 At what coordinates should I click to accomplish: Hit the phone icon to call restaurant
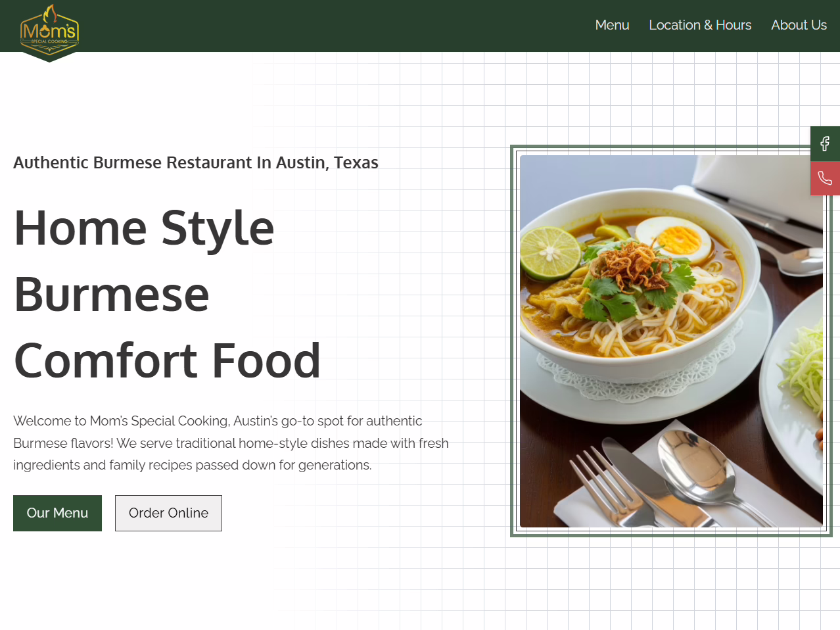pyautogui.click(x=825, y=178)
